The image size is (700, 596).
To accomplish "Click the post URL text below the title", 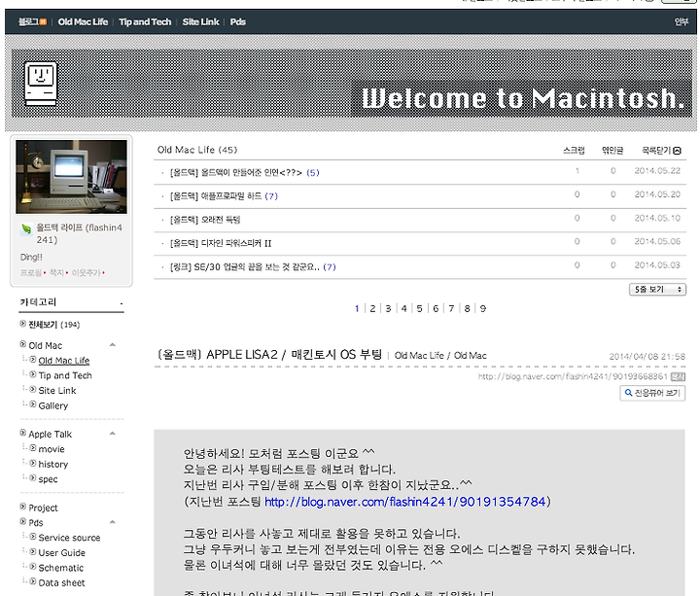I will click(573, 376).
